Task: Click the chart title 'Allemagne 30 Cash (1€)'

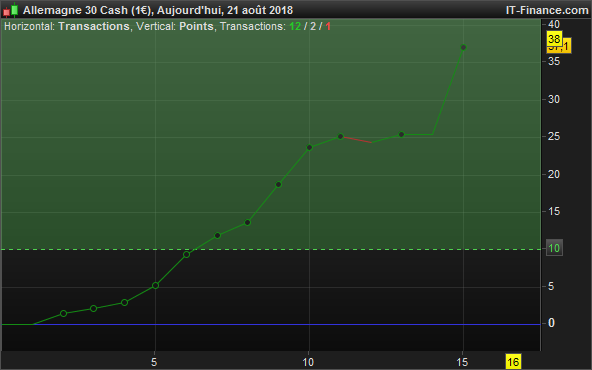Action: [88, 10]
